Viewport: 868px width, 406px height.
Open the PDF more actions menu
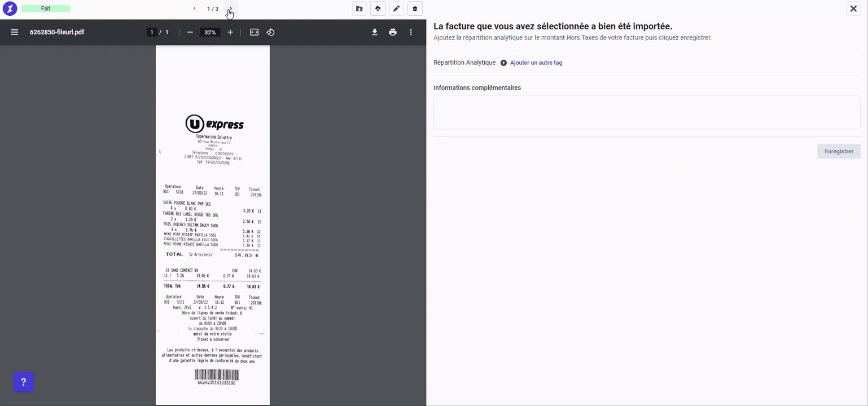pyautogui.click(x=411, y=32)
